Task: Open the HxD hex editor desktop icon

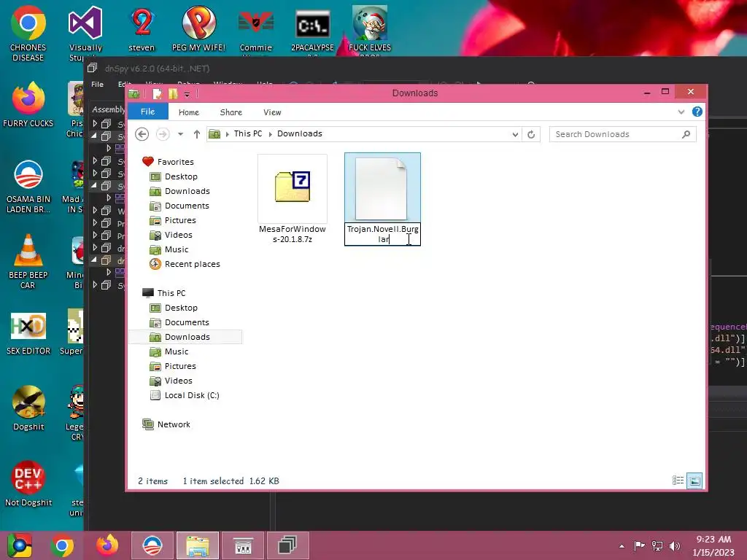Action: [x=28, y=333]
